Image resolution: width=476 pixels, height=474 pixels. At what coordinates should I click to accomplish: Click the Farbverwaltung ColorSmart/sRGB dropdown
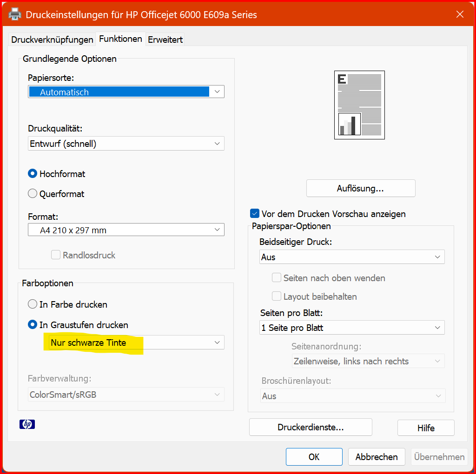click(x=126, y=395)
